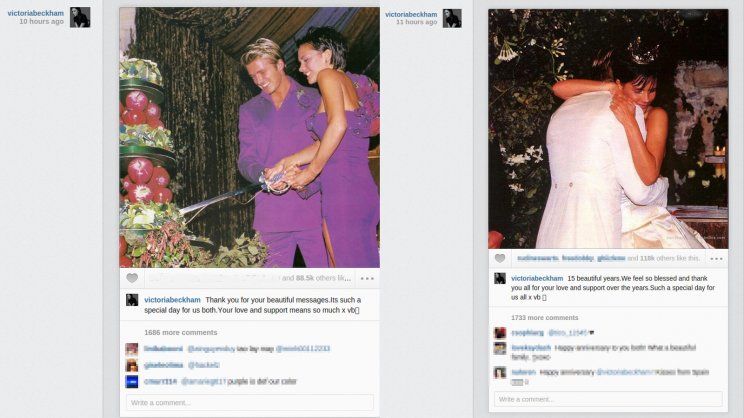Click the victoriabeckham username in the 'Thank you' caption
The width and height of the screenshot is (744, 418).
click(172, 300)
